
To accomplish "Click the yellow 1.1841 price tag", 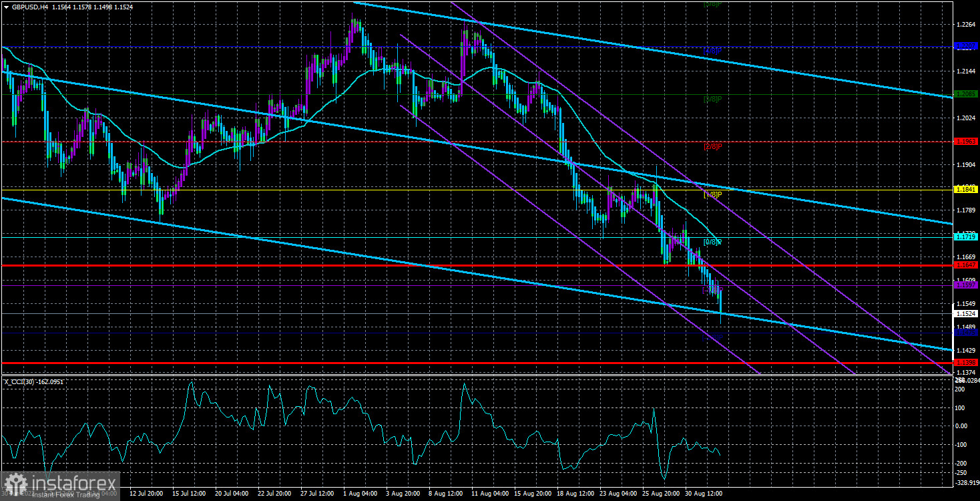I will [967, 190].
